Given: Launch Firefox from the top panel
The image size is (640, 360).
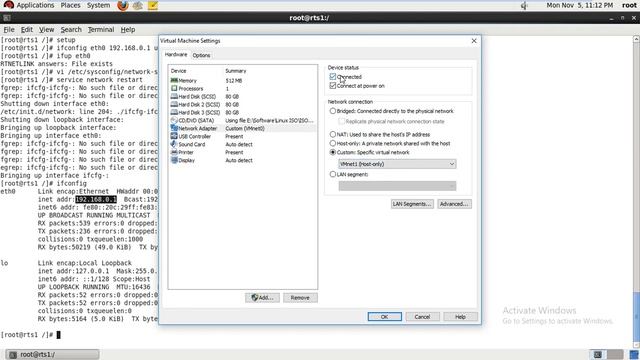Looking at the screenshot, I should [122, 5].
